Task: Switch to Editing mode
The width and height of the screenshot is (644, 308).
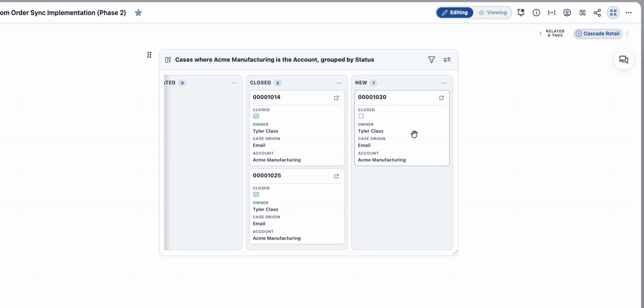Action: click(x=455, y=12)
